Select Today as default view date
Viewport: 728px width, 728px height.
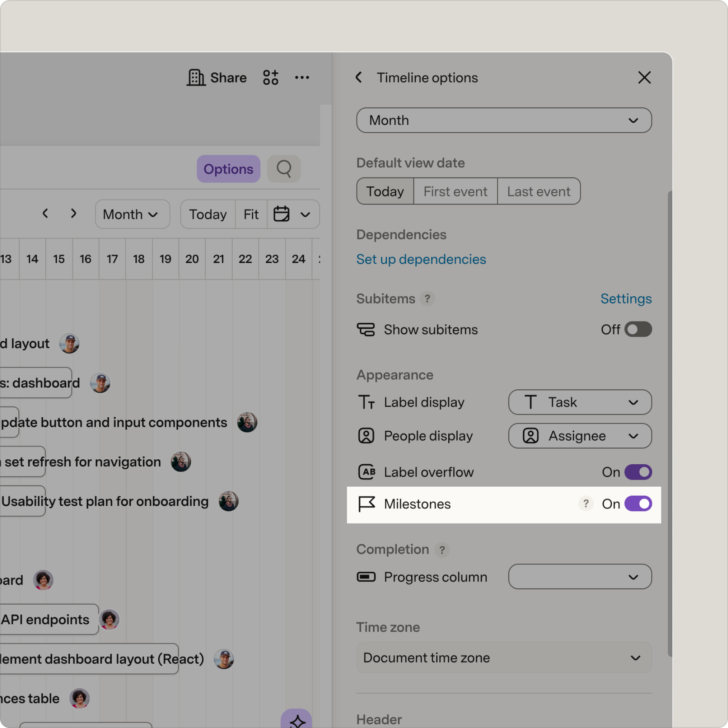tap(385, 191)
